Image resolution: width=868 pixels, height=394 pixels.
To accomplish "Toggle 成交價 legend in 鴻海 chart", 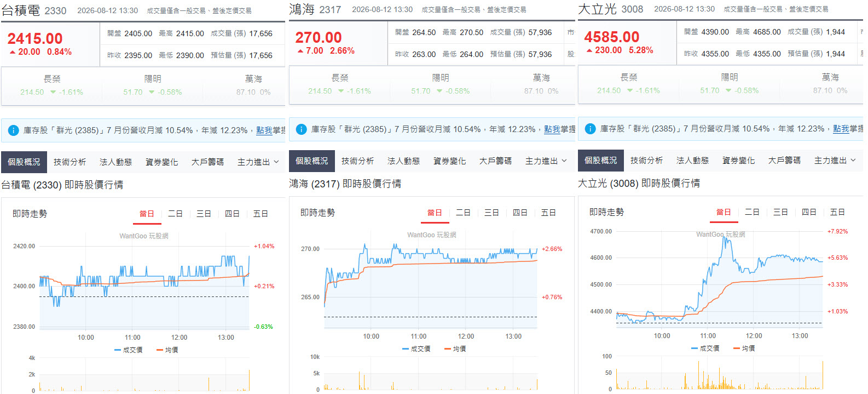I will click(416, 349).
